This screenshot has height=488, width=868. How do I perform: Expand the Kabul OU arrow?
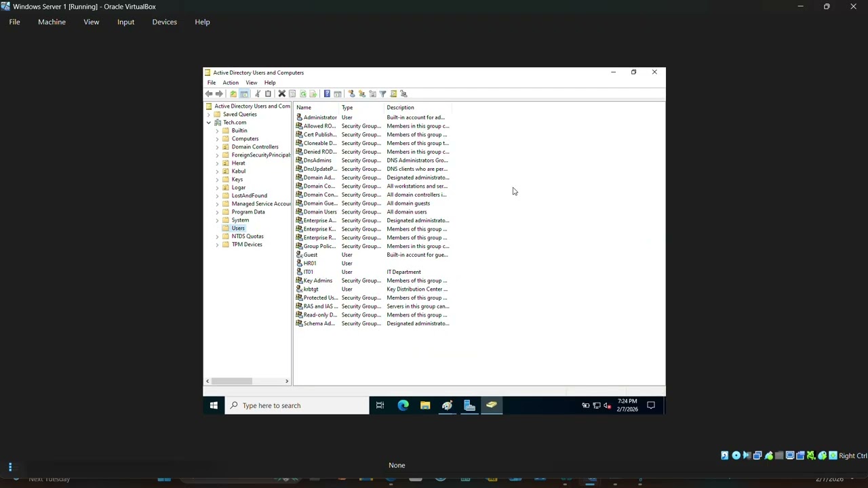click(x=217, y=171)
